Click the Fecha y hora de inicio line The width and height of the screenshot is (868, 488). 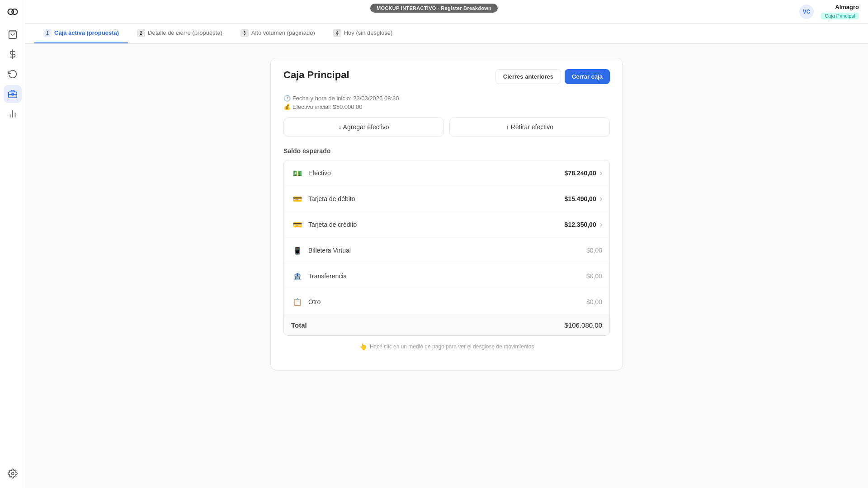[341, 99]
